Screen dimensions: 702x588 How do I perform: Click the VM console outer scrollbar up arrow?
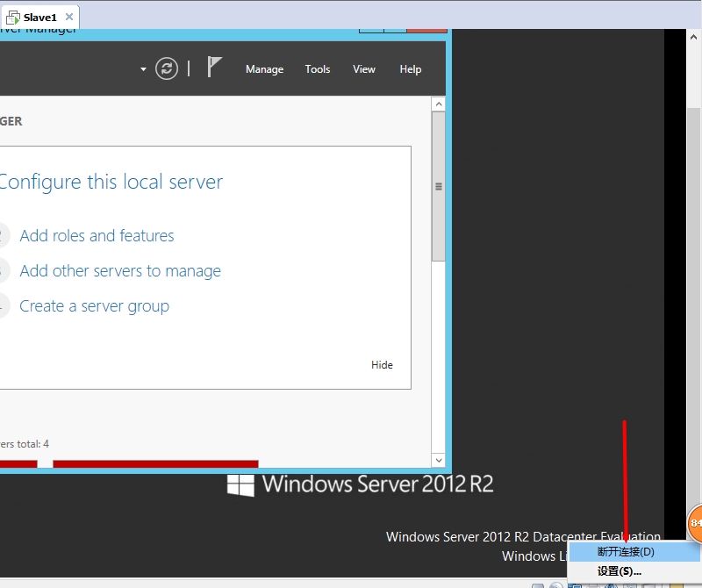coord(693,37)
